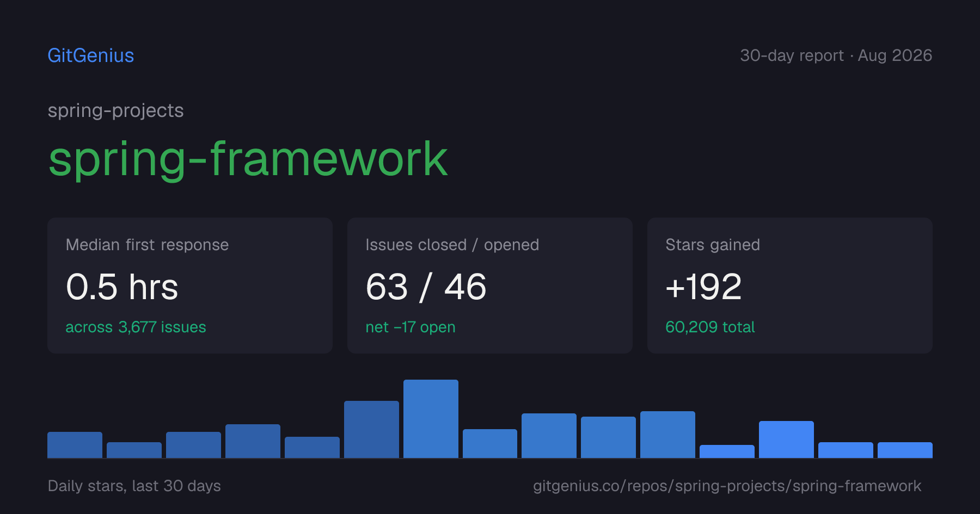
Task: Click the GitGenius brand link
Action: tap(91, 55)
